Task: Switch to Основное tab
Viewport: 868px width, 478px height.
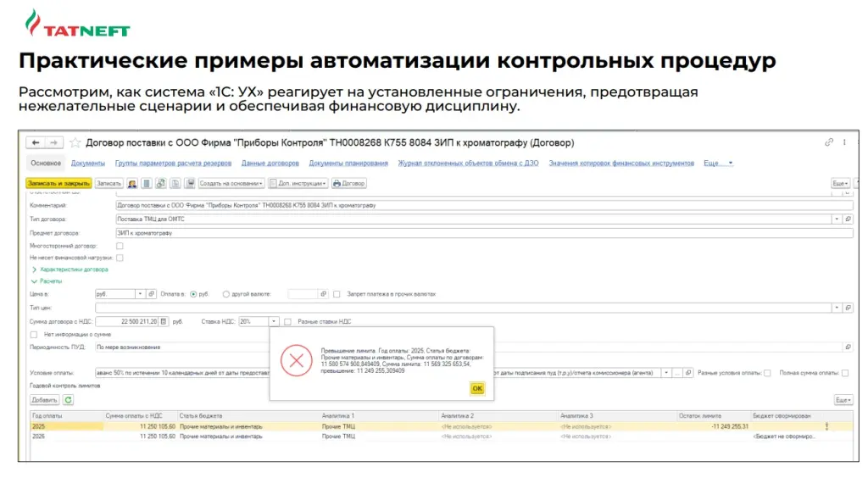Action: (46, 164)
